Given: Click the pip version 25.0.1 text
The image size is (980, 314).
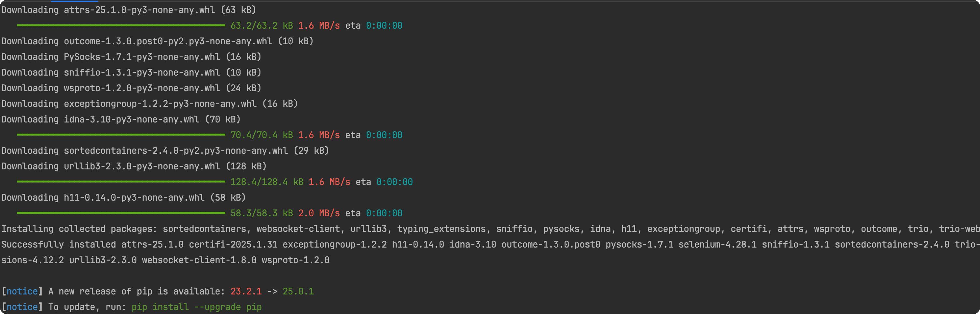Looking at the screenshot, I should [x=298, y=291].
